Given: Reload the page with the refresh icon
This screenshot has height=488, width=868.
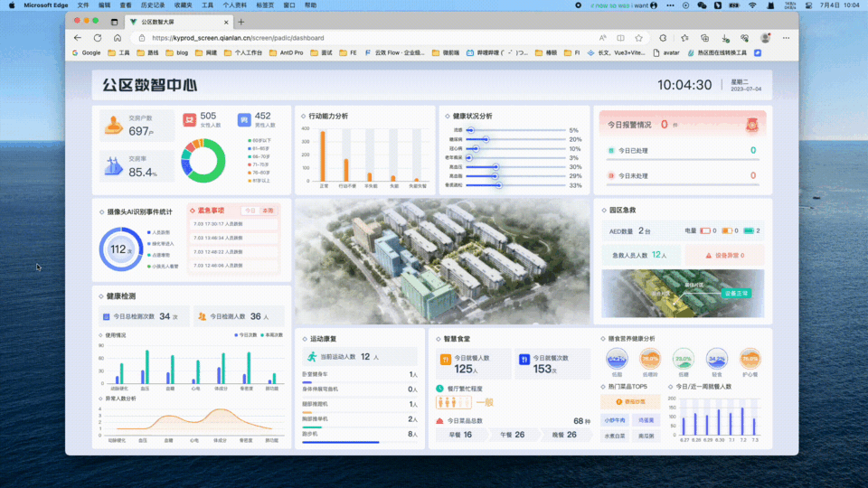Looking at the screenshot, I should tap(98, 38).
